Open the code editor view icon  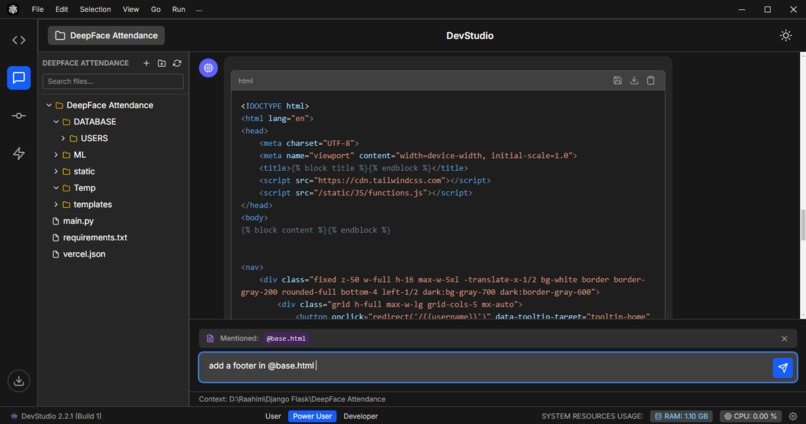pos(19,40)
